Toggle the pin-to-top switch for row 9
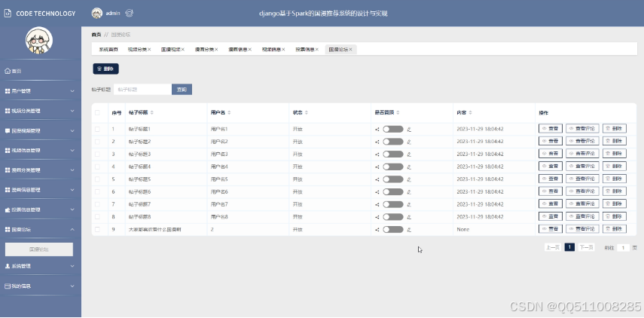Image resolution: width=644 pixels, height=318 pixels. point(393,230)
